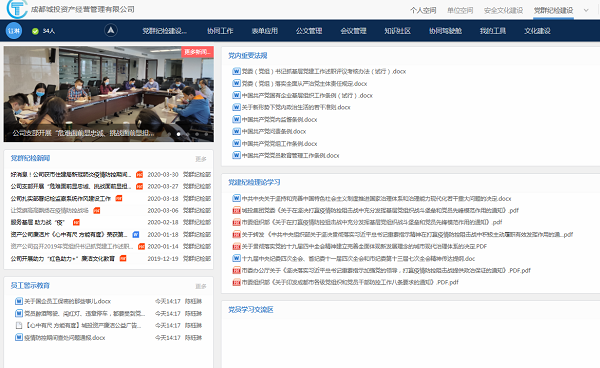This screenshot has width=600, height=368.
Task: Open 协同驾驶舱 menu
Action: pos(445,31)
